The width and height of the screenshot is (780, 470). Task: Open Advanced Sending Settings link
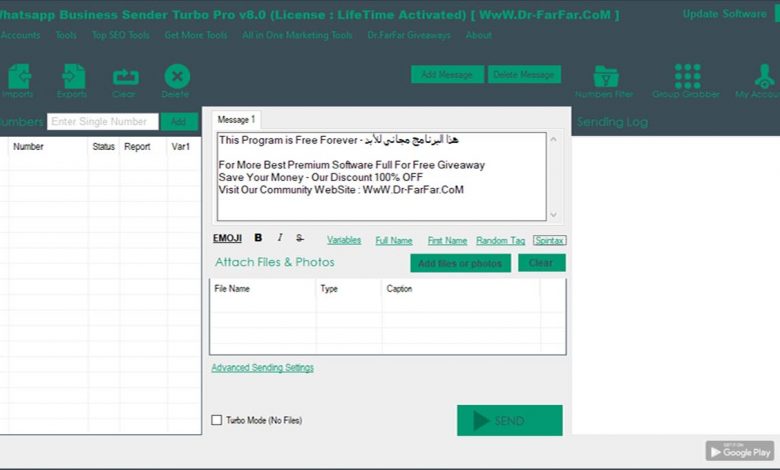tap(263, 368)
